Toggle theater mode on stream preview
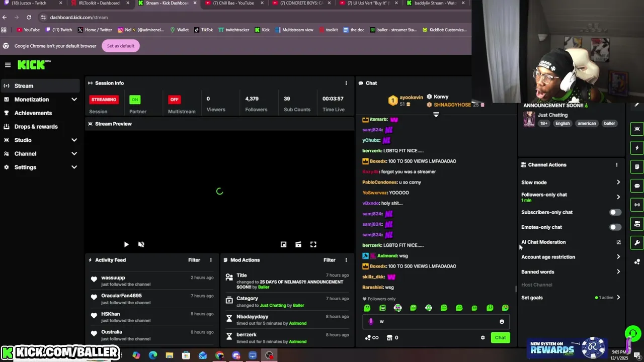This screenshot has height=362, width=644. tap(298, 244)
